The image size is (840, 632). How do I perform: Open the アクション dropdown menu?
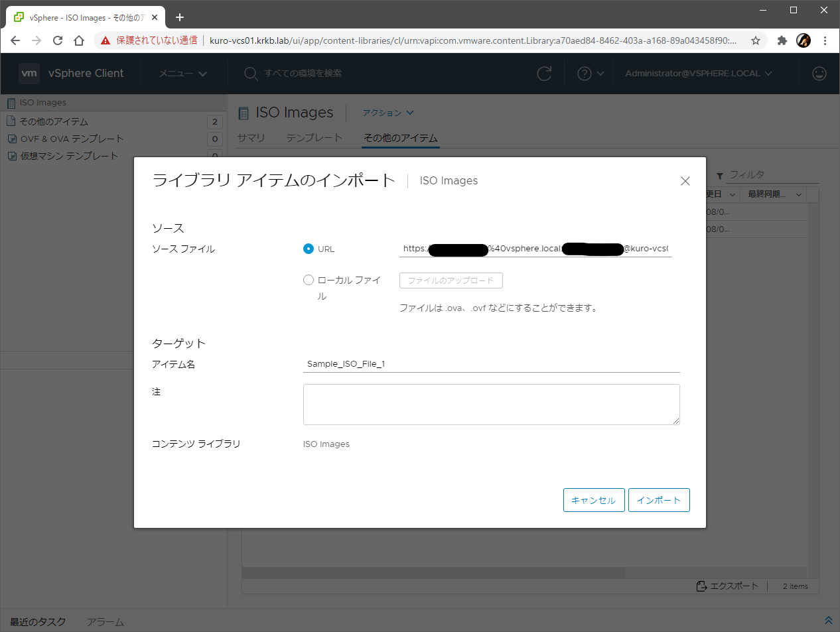pyautogui.click(x=387, y=113)
